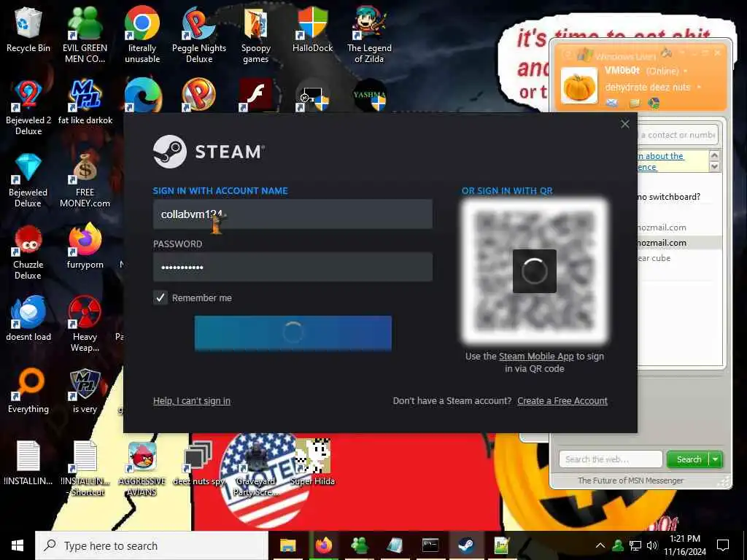Open the fat like darkok shortcut
The width and height of the screenshot is (747, 560).
[x=85, y=102]
